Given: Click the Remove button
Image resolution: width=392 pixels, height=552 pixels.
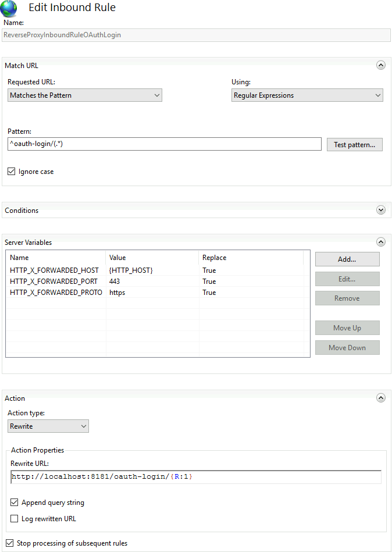Looking at the screenshot, I should (347, 298).
